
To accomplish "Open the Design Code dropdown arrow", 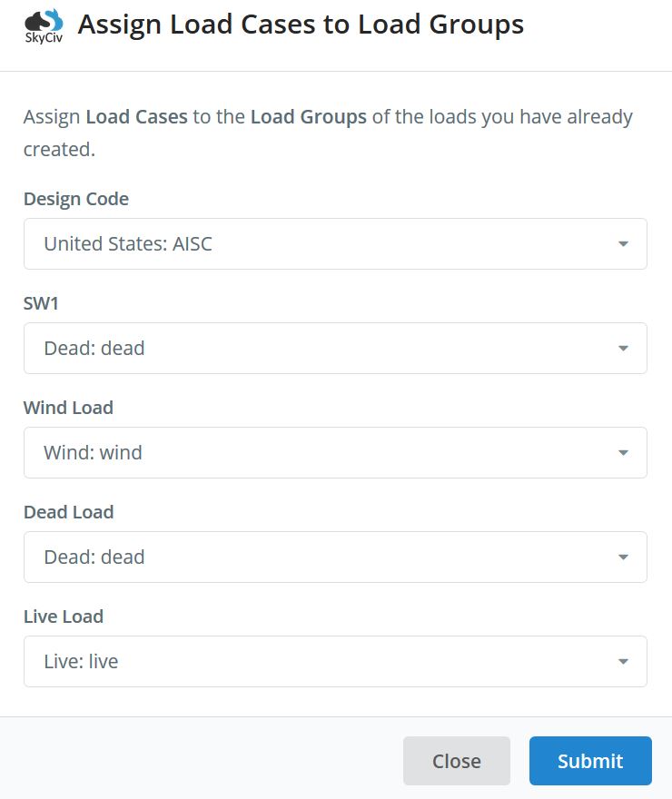I will (x=623, y=244).
